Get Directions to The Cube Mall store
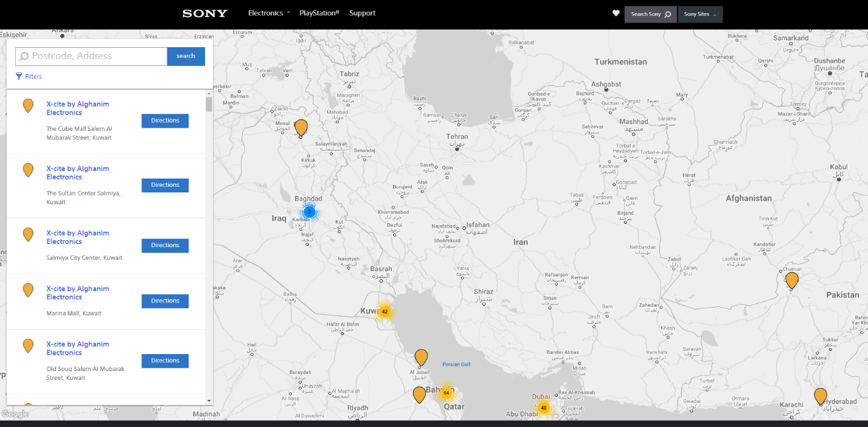Viewport: 868px width, 427px height. (x=165, y=121)
